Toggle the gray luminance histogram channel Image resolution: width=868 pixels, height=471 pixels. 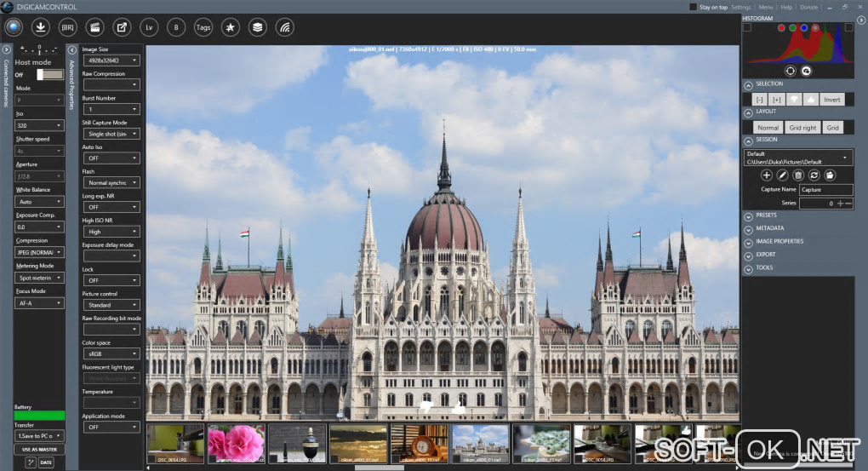pos(815,28)
